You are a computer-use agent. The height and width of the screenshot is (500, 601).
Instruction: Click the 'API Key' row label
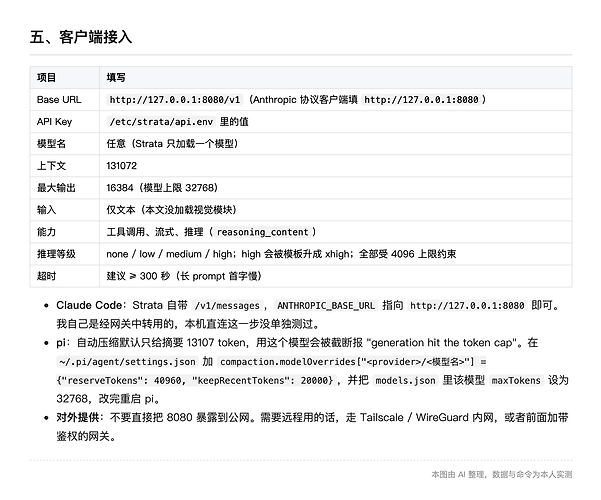click(54, 122)
